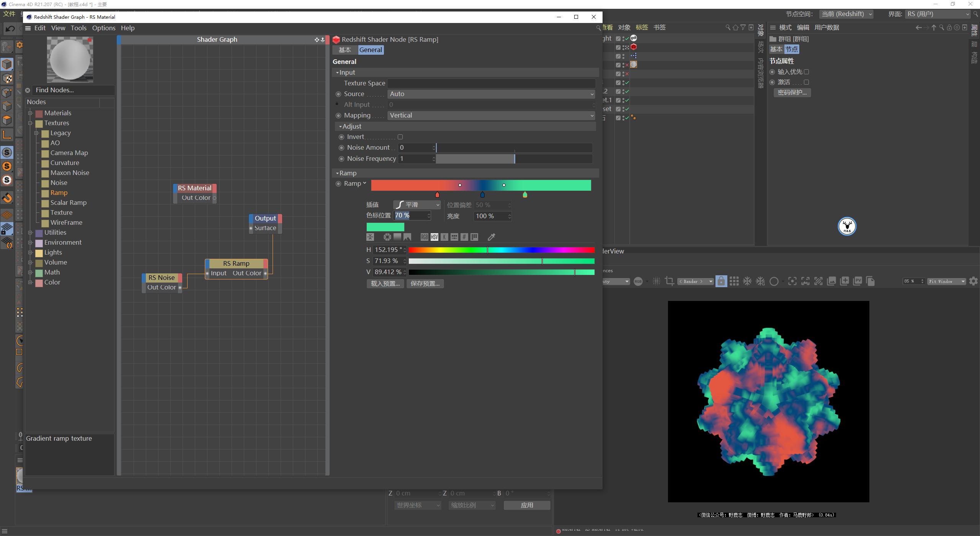Send render to Picture Viewer via PV icon

click(x=857, y=281)
